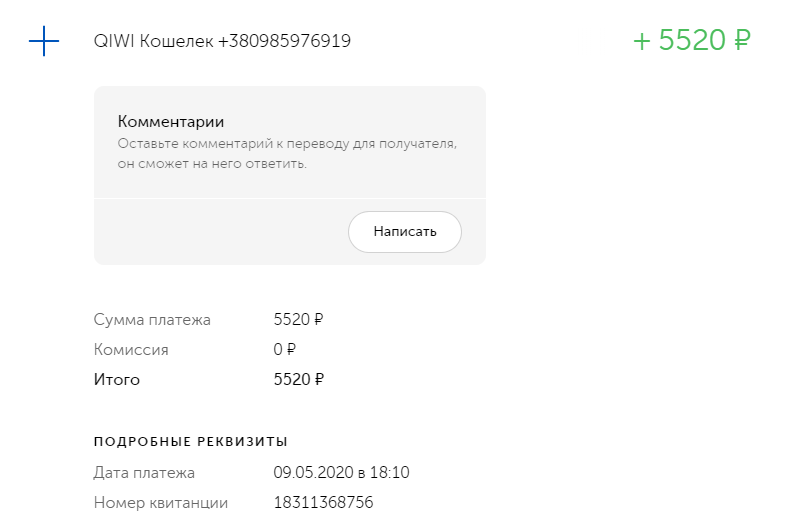The image size is (792, 516).
Task: Click the Номер квитанции label
Action: (161, 503)
